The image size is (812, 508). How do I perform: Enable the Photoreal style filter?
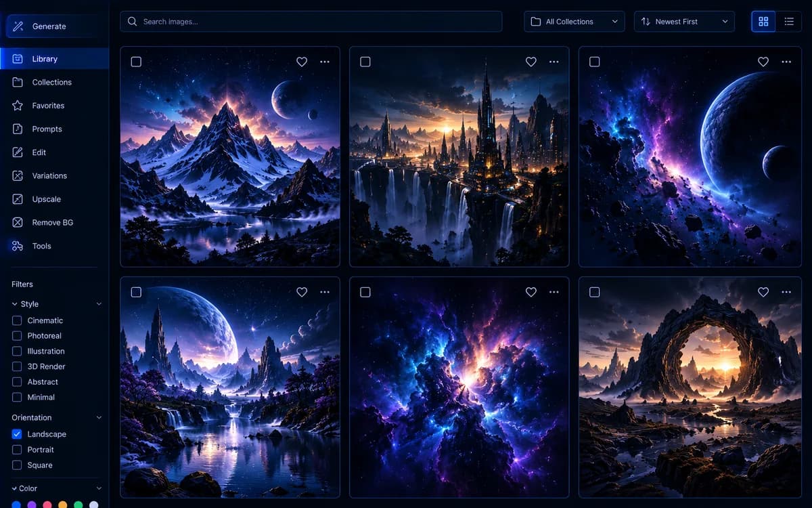pyautogui.click(x=17, y=336)
